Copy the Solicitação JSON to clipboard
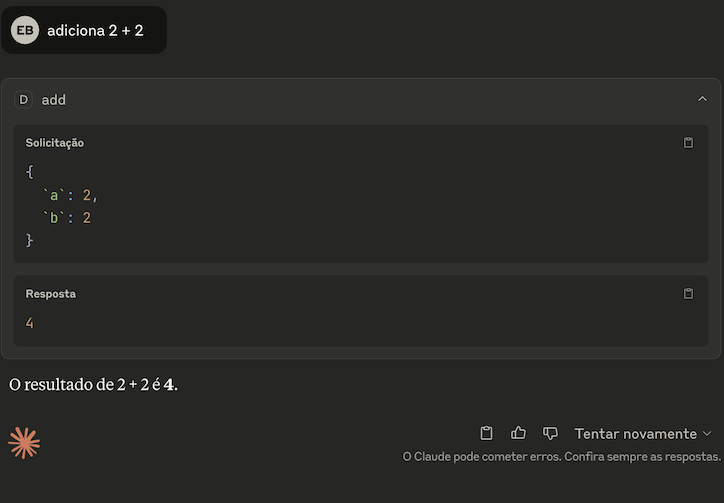The height and width of the screenshot is (503, 724). 688,143
